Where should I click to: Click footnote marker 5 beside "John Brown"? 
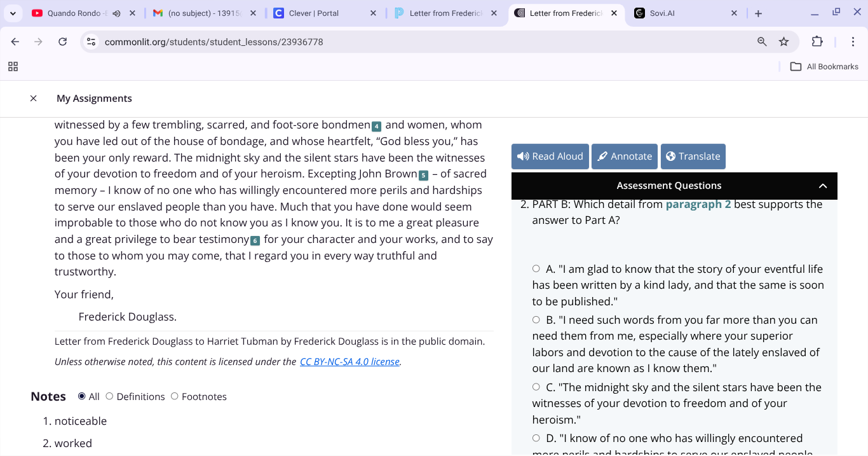tap(423, 173)
